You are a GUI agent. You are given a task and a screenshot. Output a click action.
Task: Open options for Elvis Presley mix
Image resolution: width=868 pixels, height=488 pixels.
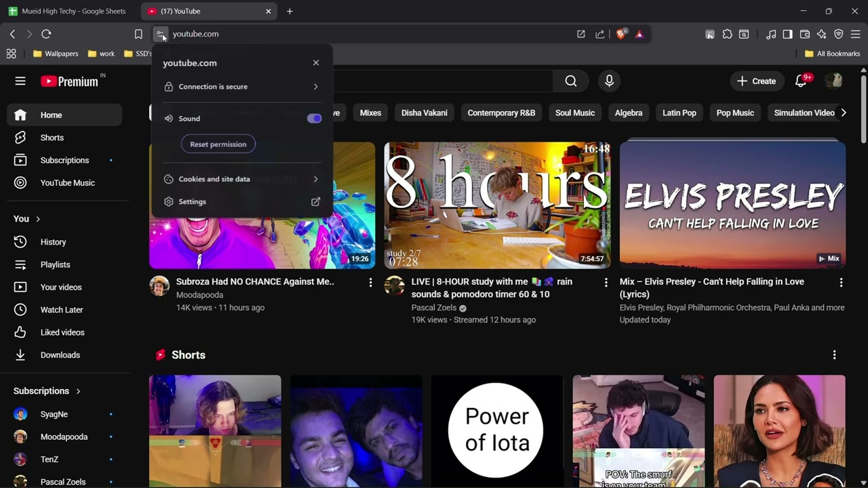(x=841, y=283)
